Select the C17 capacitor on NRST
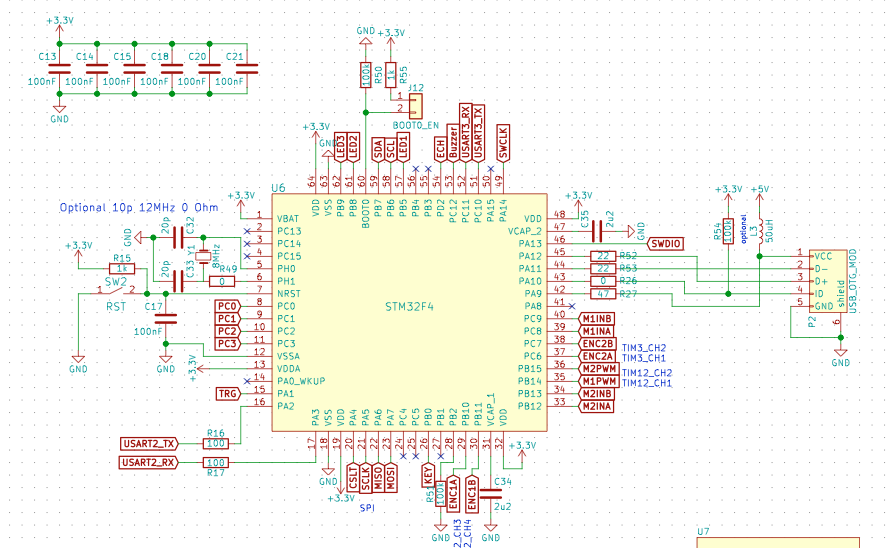This screenshot has height=548, width=892. pos(166,319)
